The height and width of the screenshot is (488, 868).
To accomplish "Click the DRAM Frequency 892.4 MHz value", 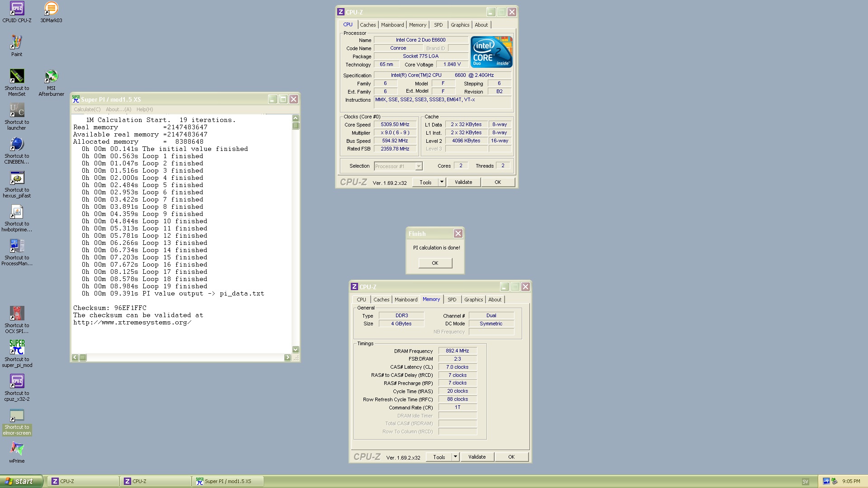I will click(457, 351).
